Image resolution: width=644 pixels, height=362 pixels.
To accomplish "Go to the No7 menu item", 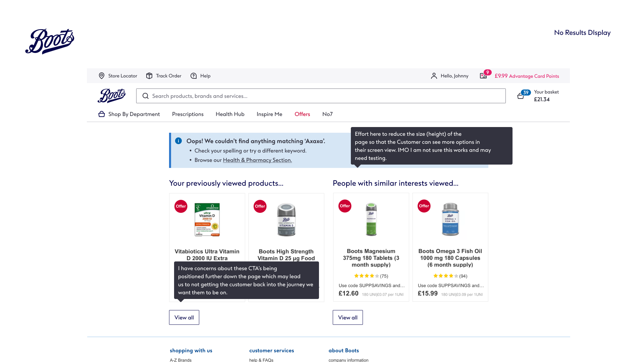I will coord(327,114).
